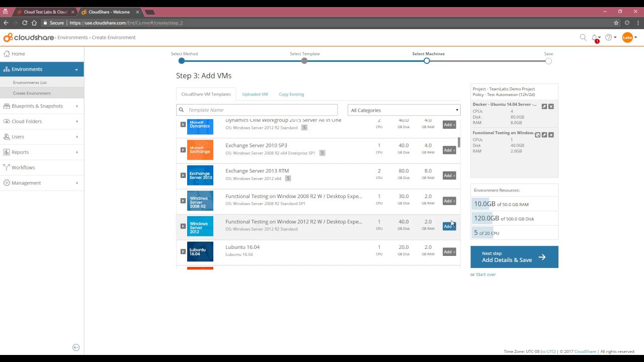Remove the Functional Testing on Window VM

pos(551,135)
